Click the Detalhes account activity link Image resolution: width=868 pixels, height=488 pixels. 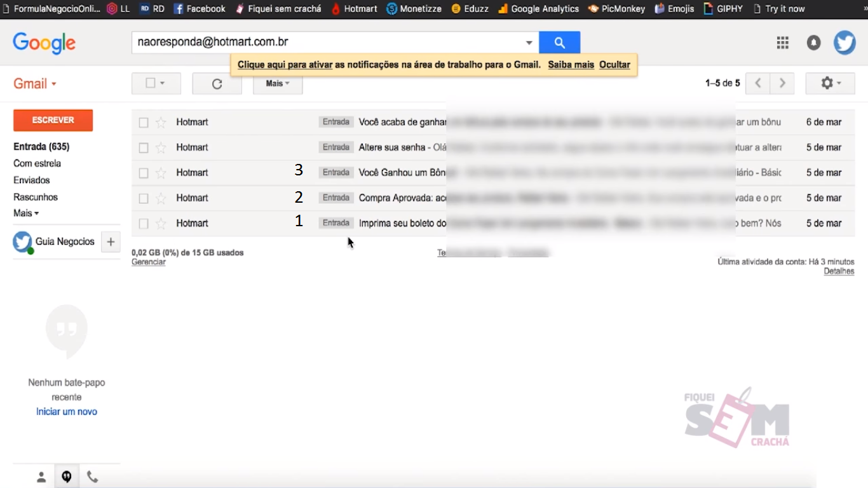(x=839, y=271)
